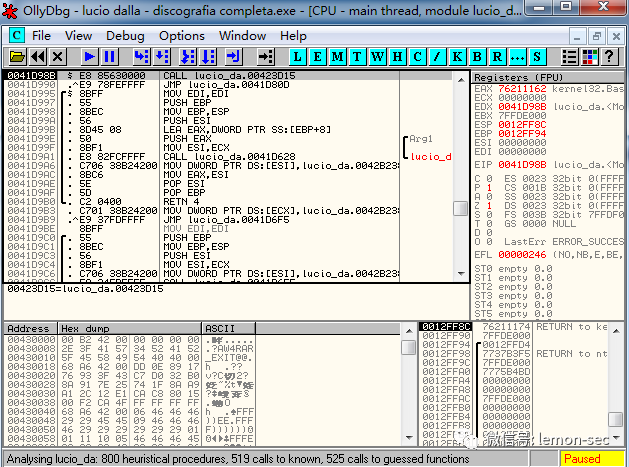Select the EAX register value 76211162

[522, 89]
